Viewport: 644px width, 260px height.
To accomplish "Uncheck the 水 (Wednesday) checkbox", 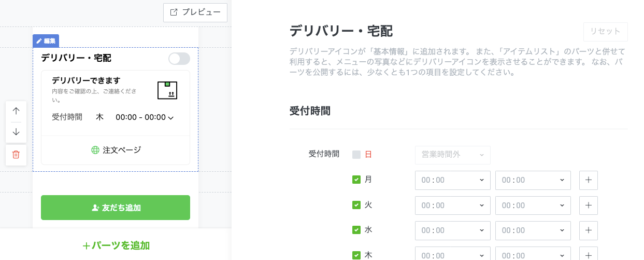I will (356, 230).
